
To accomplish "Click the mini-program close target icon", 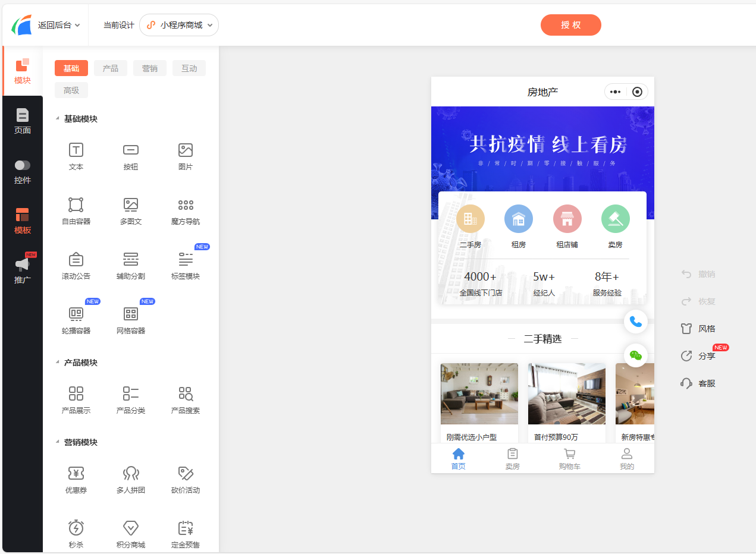I will (x=637, y=92).
